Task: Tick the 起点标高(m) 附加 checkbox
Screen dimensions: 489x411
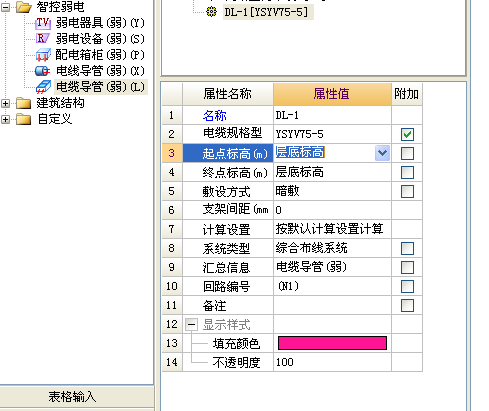Action: (x=407, y=153)
